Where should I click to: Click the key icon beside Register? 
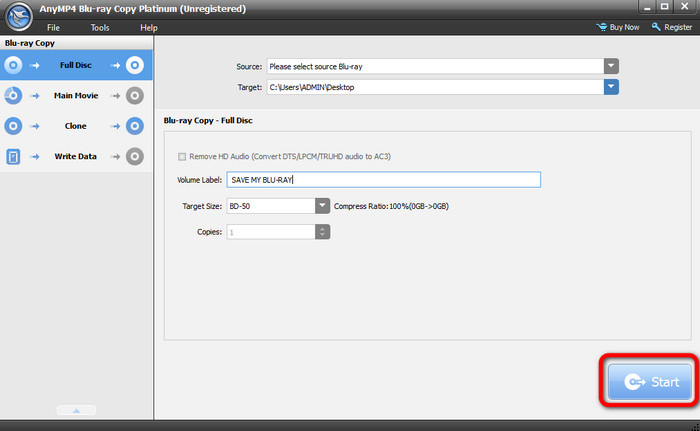pyautogui.click(x=656, y=27)
